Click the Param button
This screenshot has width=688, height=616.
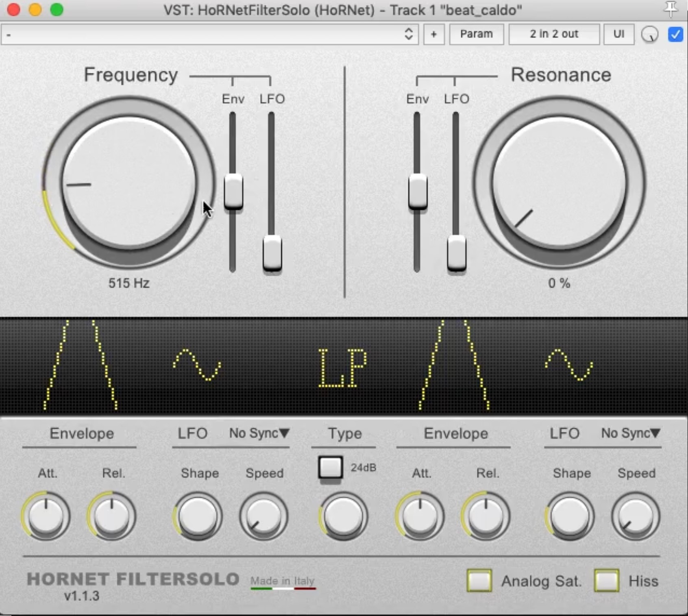tap(476, 34)
